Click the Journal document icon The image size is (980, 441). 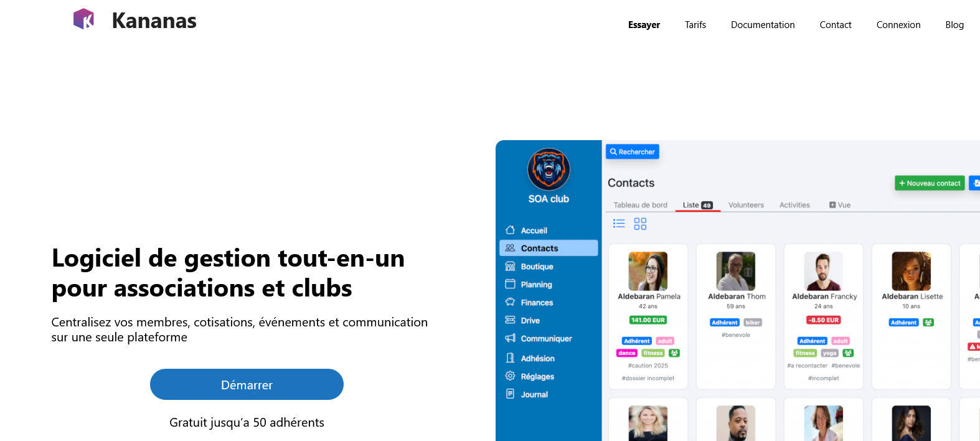[510, 394]
